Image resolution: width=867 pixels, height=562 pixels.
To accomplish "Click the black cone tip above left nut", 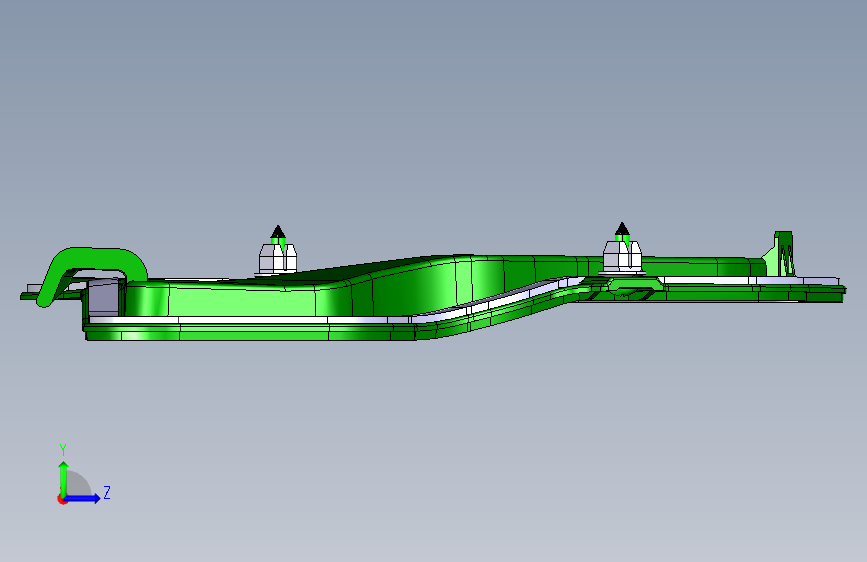I will click(x=278, y=231).
